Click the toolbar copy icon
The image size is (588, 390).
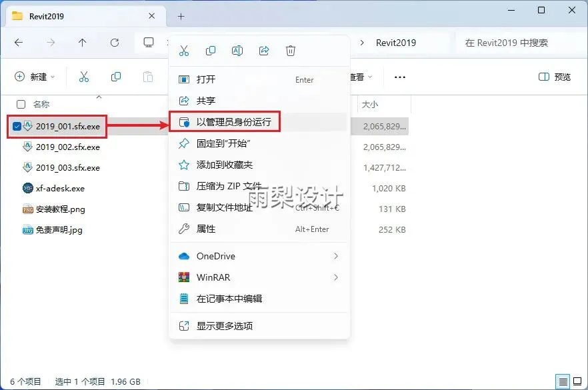click(116, 77)
